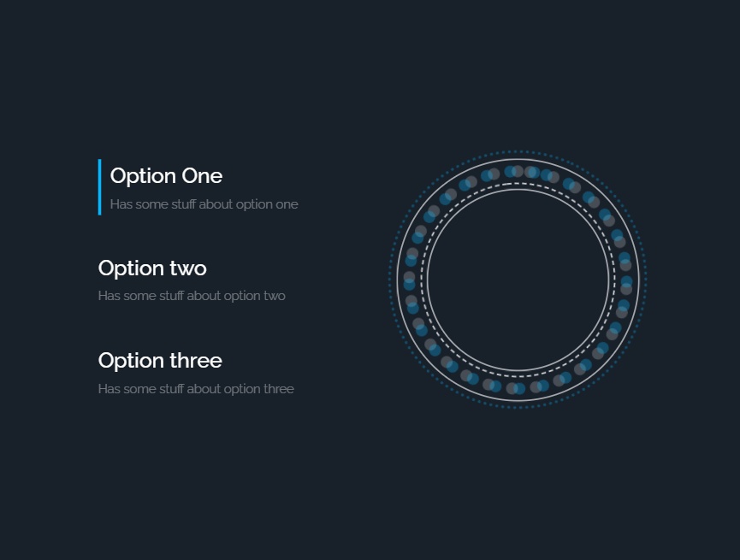This screenshot has height=560, width=740.
Task: Click 'Has some stuff about option one'
Action: 204,204
